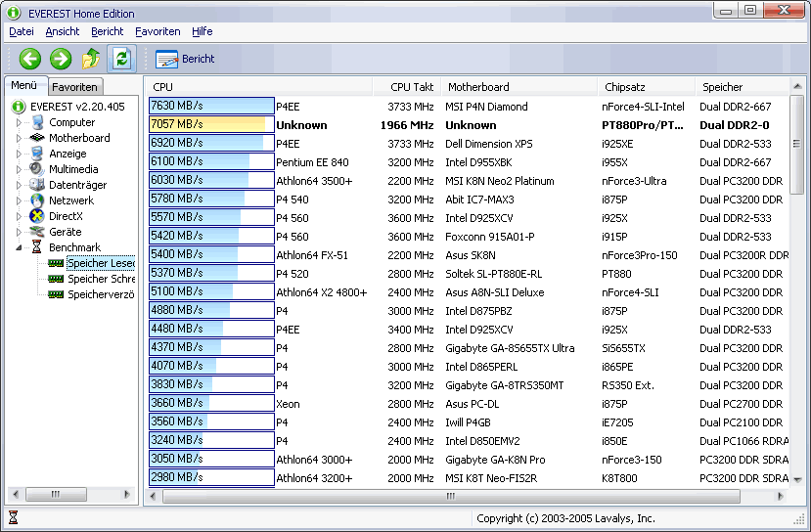Screen dimensions: 811x532
Task: Click the Refresh toolbar icon
Action: point(121,59)
